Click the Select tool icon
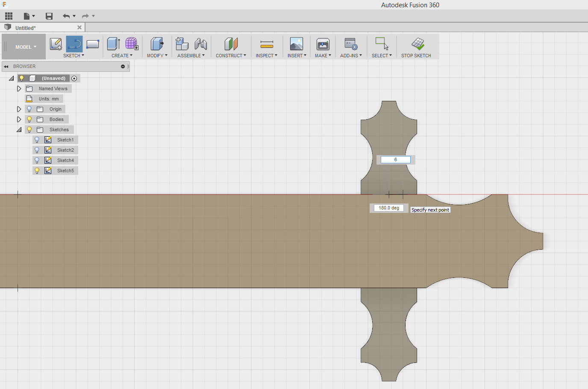The width and height of the screenshot is (588, 389). tap(382, 44)
